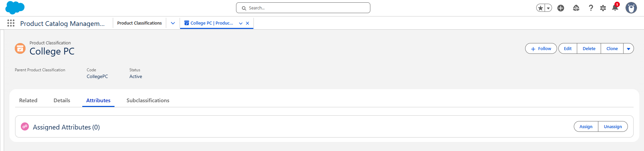The height and width of the screenshot is (151, 644).
Task: Open the Trailhead guidance center icon
Action: tap(576, 8)
